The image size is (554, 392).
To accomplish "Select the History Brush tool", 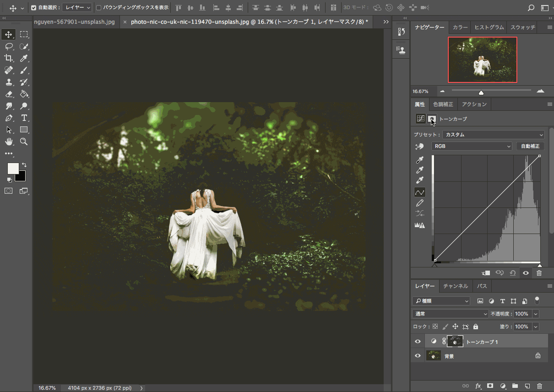I will click(24, 82).
